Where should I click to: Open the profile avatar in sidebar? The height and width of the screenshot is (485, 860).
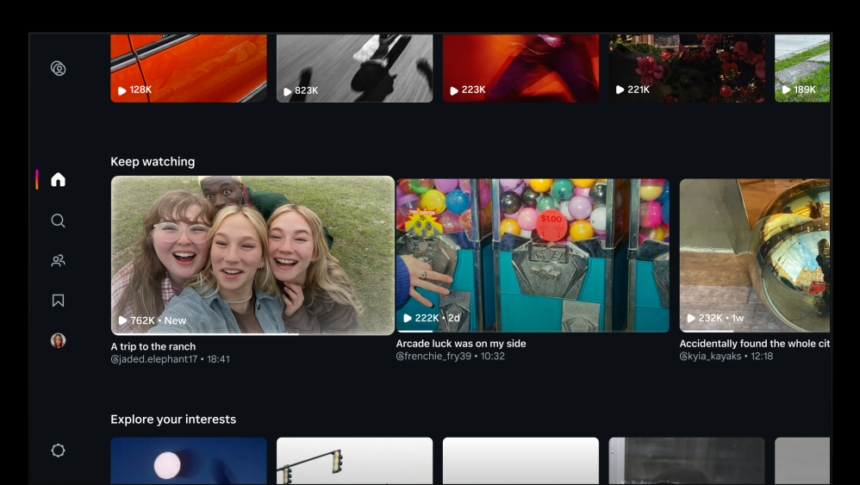pos(58,340)
